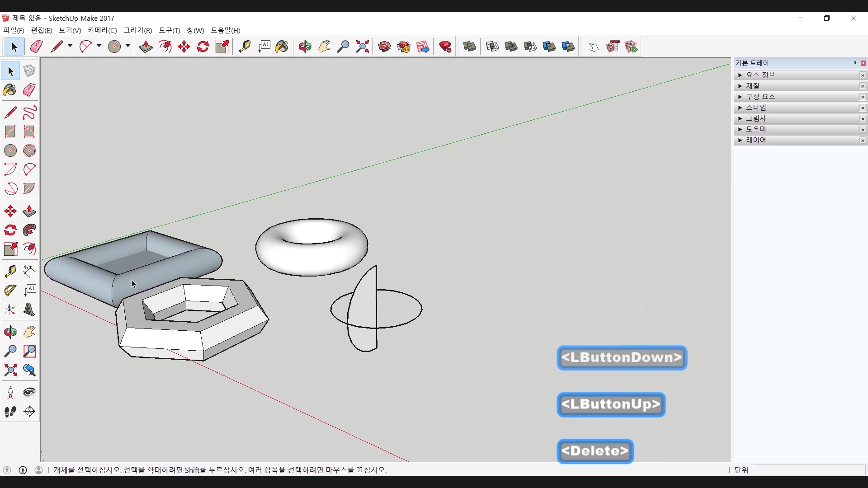
Task: Click the 단위 measurement input box
Action: [808, 470]
